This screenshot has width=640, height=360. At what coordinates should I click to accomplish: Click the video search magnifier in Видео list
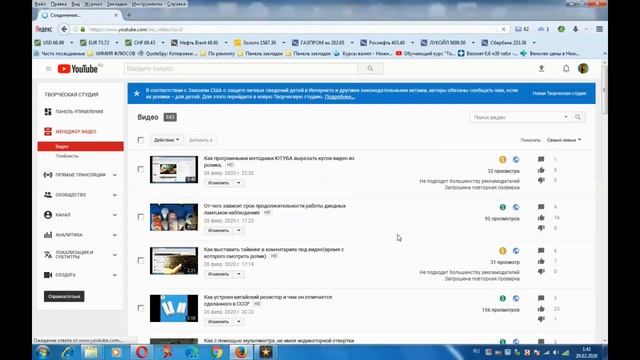(x=578, y=117)
